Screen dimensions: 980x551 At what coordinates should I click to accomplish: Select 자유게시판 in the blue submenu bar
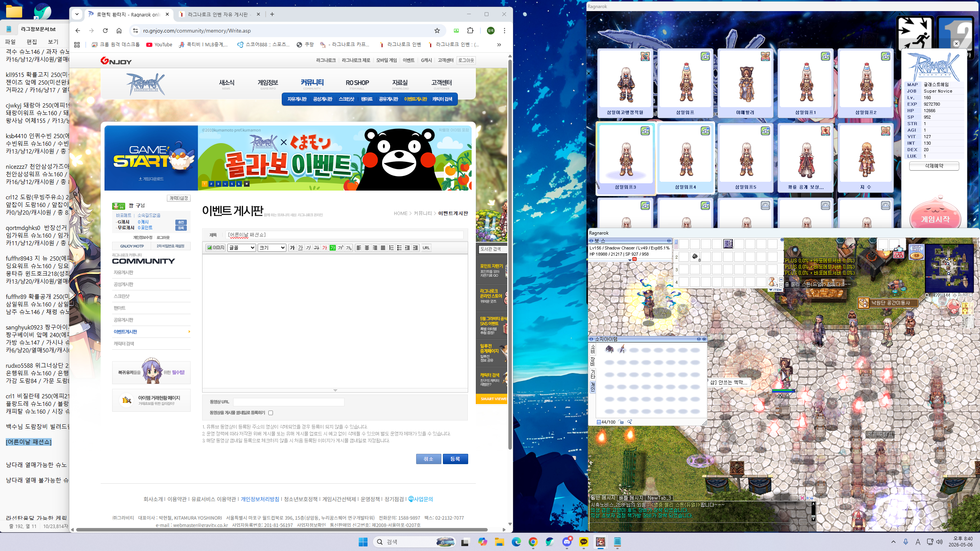click(297, 99)
